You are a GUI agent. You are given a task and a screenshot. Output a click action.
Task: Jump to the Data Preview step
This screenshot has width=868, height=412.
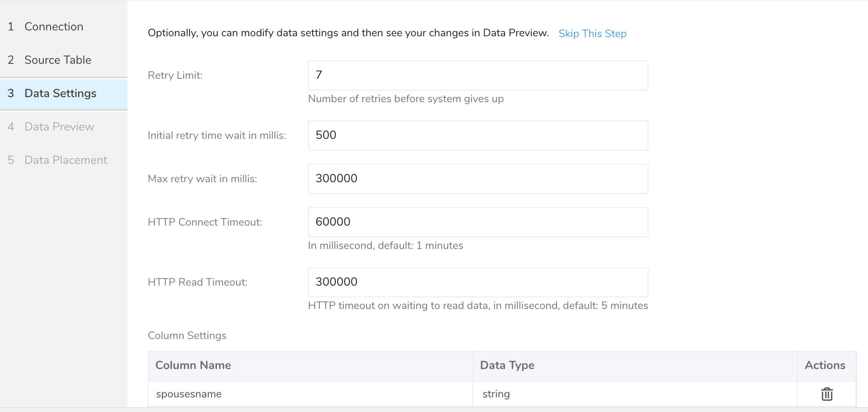point(59,127)
